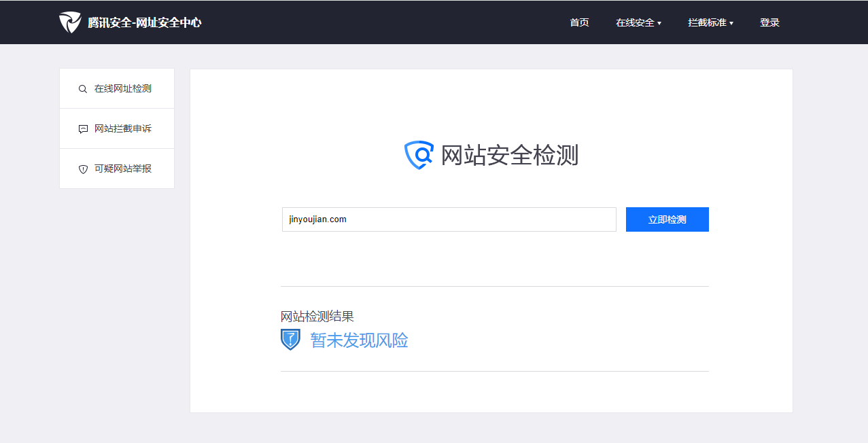Expand the 拦截标准 dropdown menu
Image resolution: width=868 pixels, height=443 pixels.
coord(710,22)
